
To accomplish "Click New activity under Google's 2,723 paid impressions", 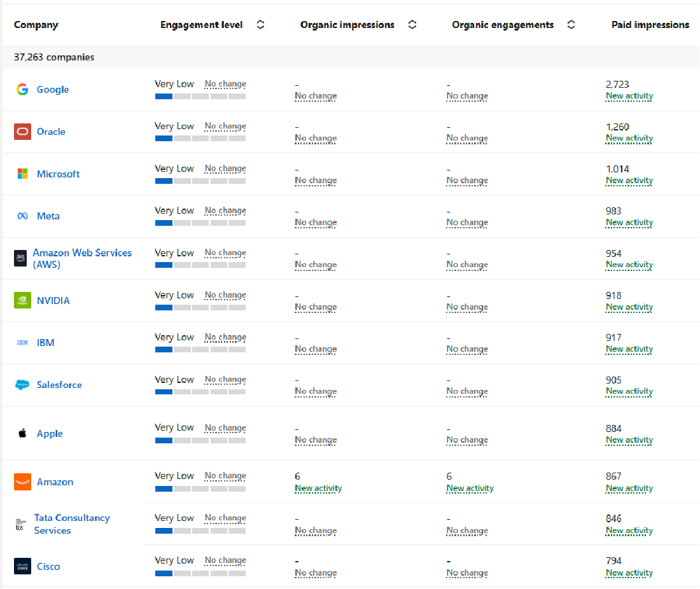I will tap(629, 96).
